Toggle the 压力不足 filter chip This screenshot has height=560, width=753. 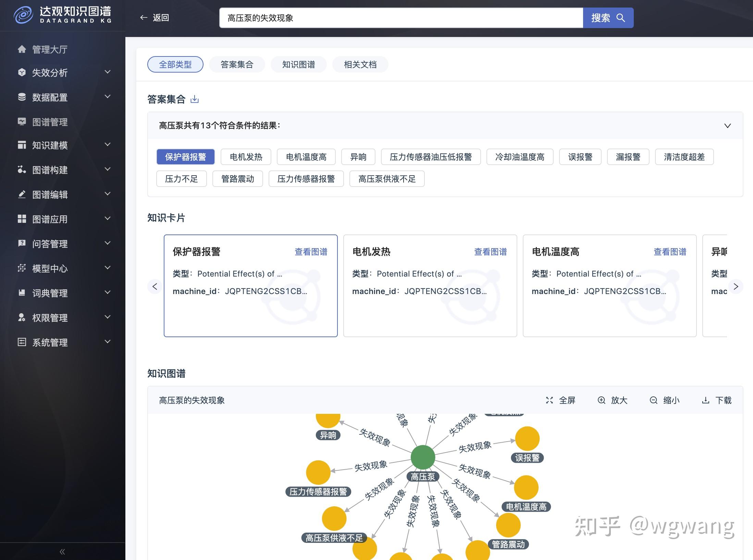[x=181, y=179]
